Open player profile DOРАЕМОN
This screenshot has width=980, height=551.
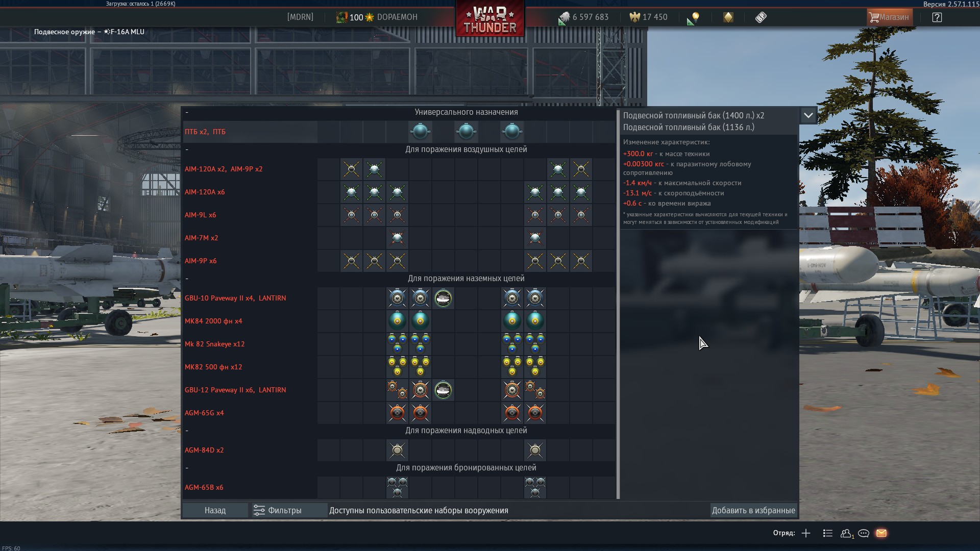click(x=397, y=17)
